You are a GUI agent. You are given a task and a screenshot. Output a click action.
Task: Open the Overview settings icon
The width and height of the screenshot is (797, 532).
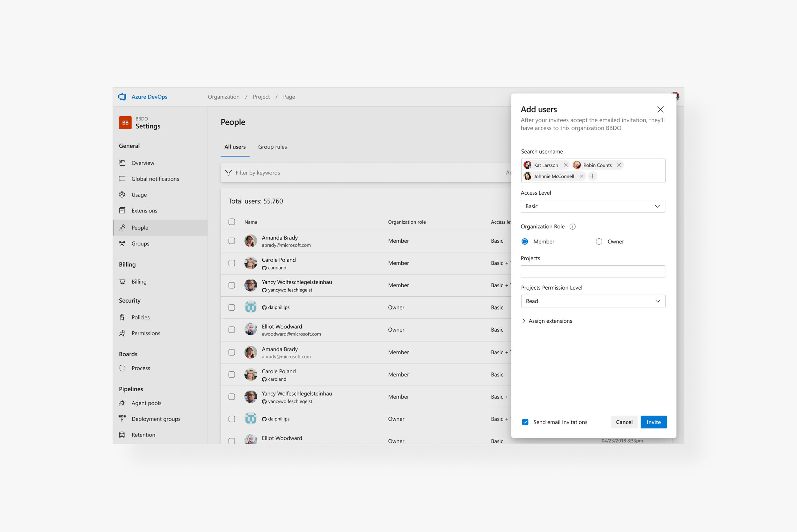coord(122,163)
